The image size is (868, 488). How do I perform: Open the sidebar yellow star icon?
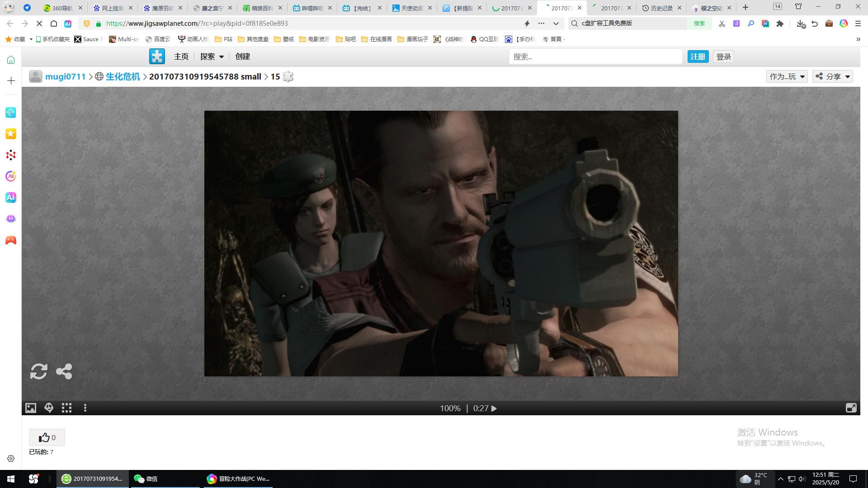[11, 134]
